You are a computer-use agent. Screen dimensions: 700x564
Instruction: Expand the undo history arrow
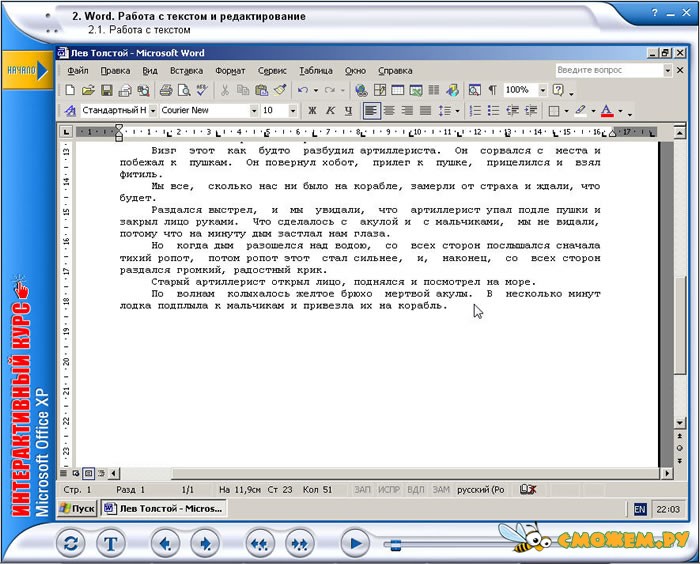[x=316, y=90]
